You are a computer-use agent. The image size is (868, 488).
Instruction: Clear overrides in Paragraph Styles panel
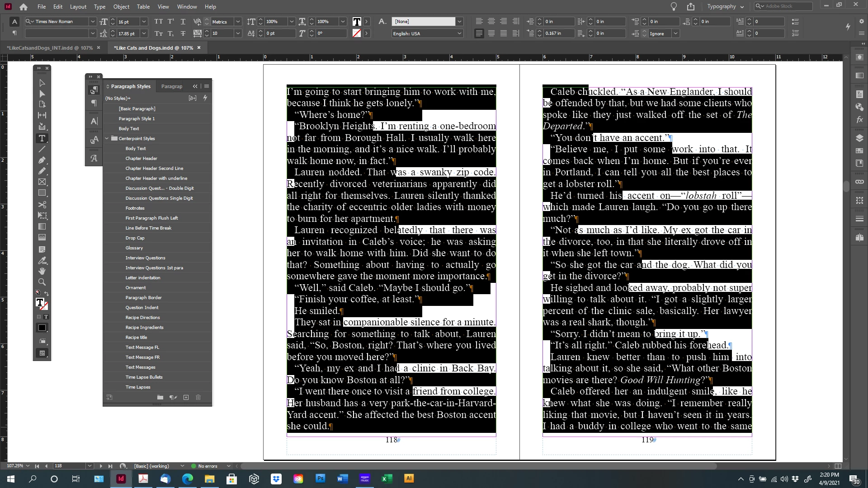click(173, 397)
